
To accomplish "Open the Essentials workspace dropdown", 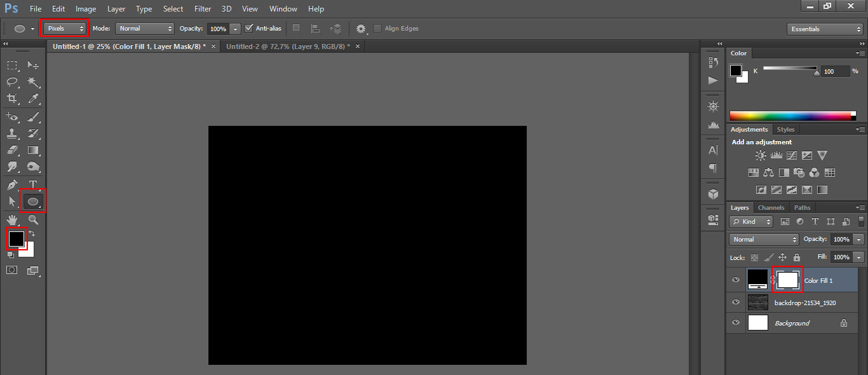I will pyautogui.click(x=824, y=29).
